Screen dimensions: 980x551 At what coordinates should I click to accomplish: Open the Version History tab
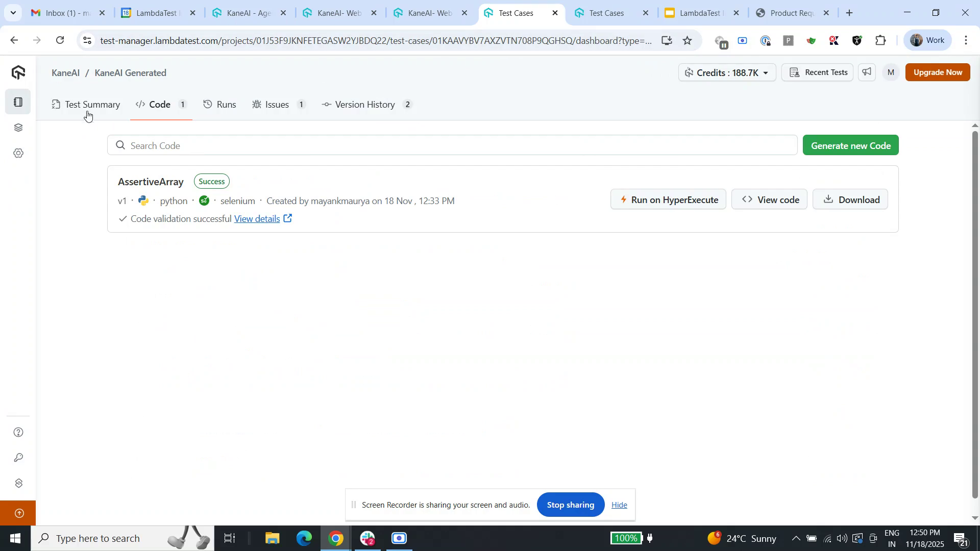(365, 104)
